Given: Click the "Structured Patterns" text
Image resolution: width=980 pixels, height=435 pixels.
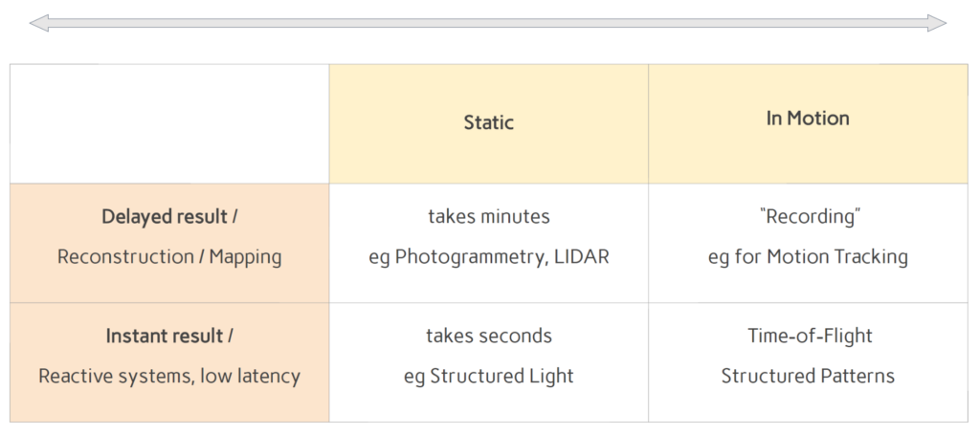Looking at the screenshot, I should pos(808,376).
